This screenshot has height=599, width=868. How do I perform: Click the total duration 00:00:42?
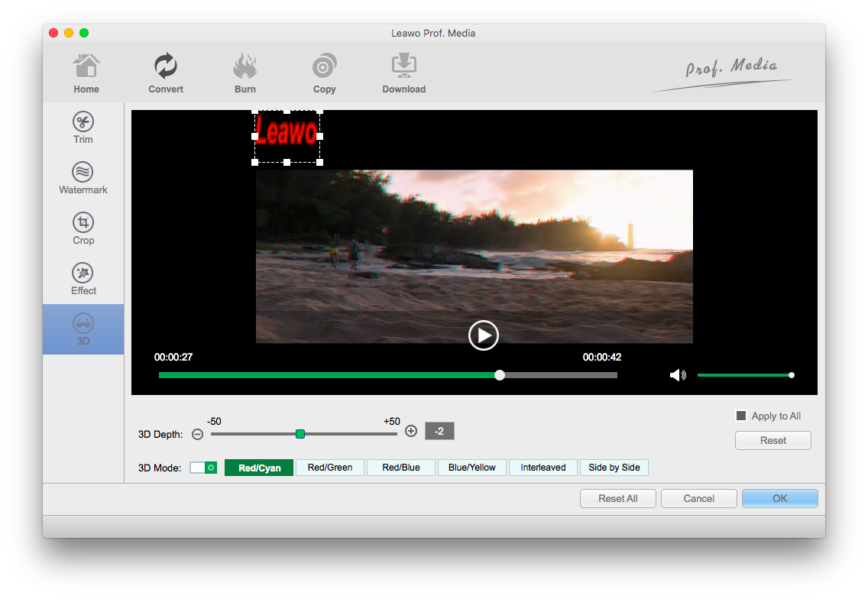[602, 358]
